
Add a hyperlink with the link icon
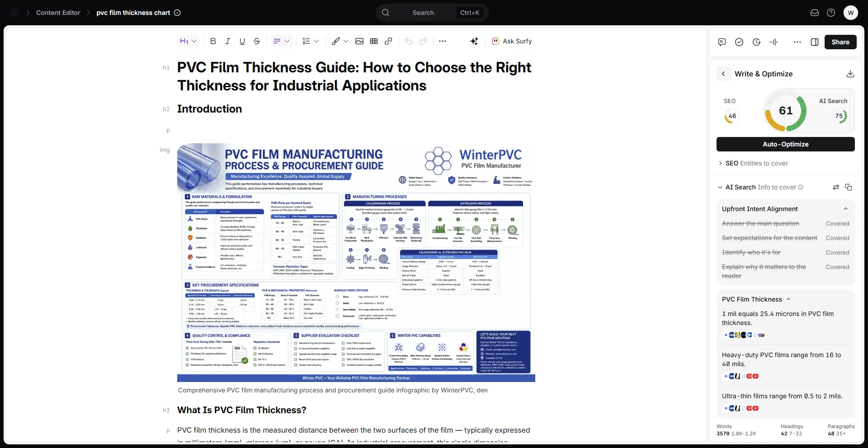[388, 41]
